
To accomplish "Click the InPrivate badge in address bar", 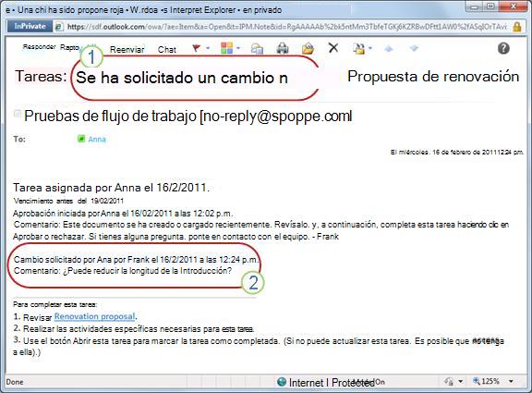I will (30, 26).
